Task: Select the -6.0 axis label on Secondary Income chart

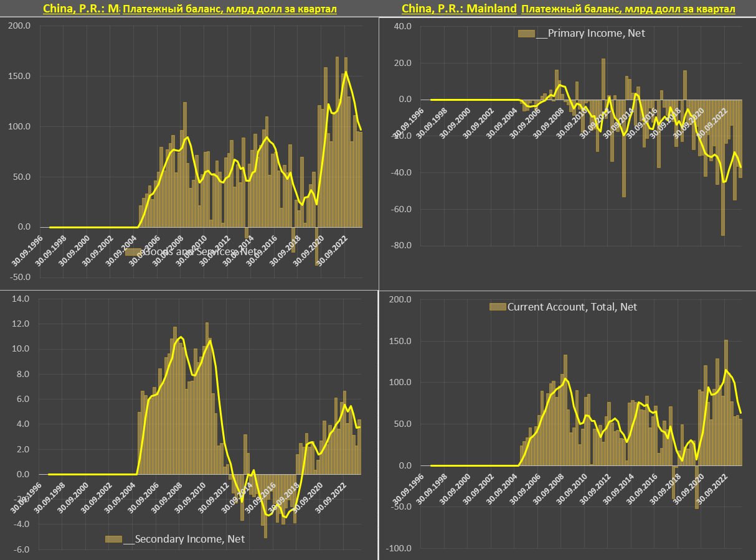Action: 21,549
